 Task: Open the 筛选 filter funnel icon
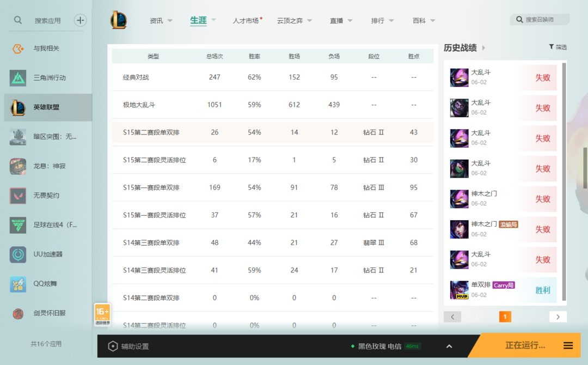tap(551, 46)
